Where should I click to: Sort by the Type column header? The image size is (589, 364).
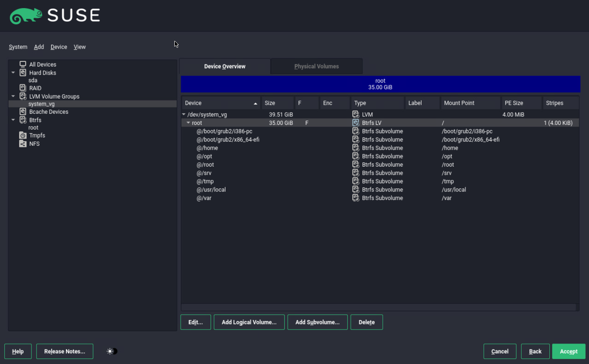click(x=378, y=103)
